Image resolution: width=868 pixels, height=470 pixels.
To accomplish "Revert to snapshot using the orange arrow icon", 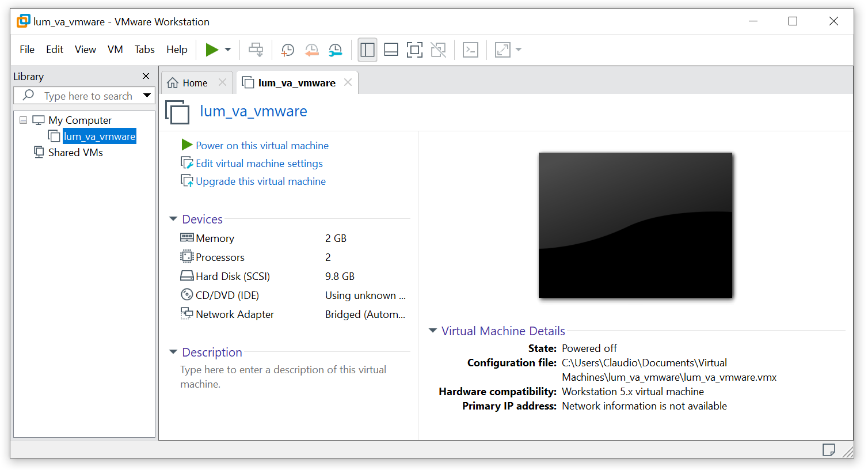I will coord(311,50).
